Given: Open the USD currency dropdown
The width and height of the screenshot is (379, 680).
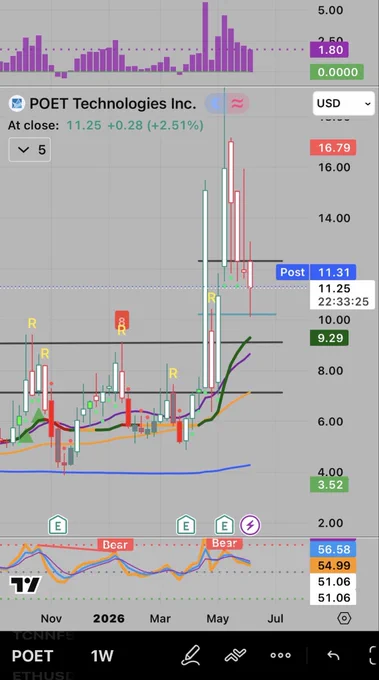Looking at the screenshot, I should [x=343, y=103].
